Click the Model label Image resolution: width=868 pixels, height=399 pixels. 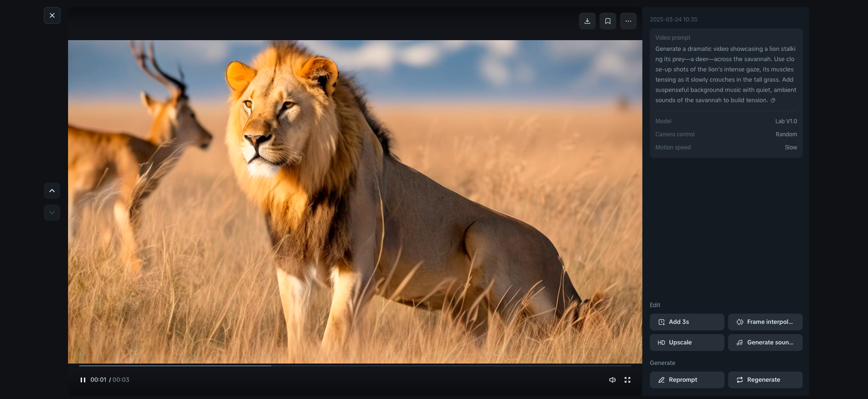(x=663, y=121)
